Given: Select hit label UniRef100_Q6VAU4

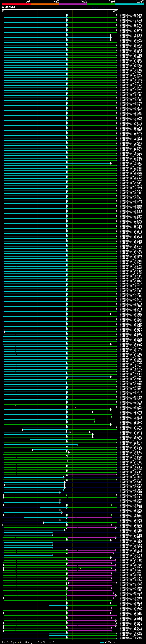Looking at the screenshot, I should [131, 495].
